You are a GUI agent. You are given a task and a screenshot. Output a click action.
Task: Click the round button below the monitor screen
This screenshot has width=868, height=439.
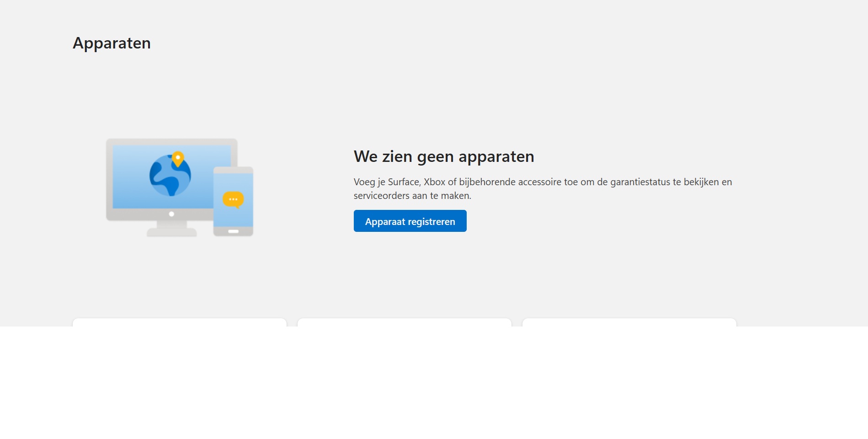point(171,214)
